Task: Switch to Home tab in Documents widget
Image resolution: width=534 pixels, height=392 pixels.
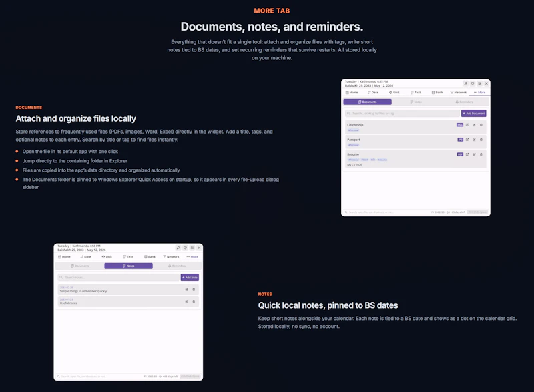Action: [352, 93]
